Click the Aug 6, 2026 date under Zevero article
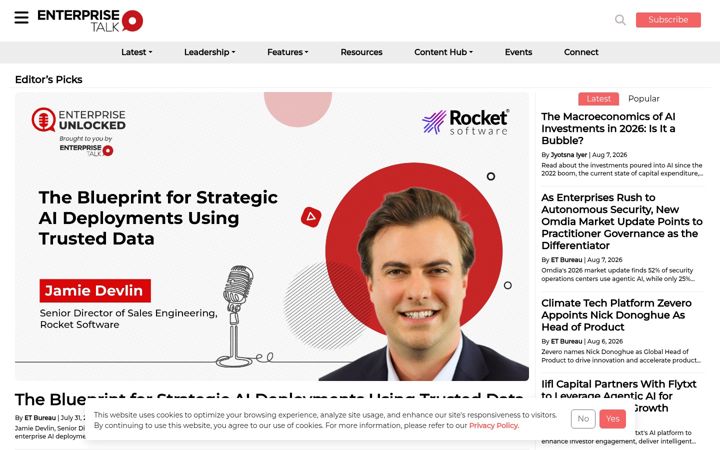This screenshot has width=720, height=450. coord(605,342)
